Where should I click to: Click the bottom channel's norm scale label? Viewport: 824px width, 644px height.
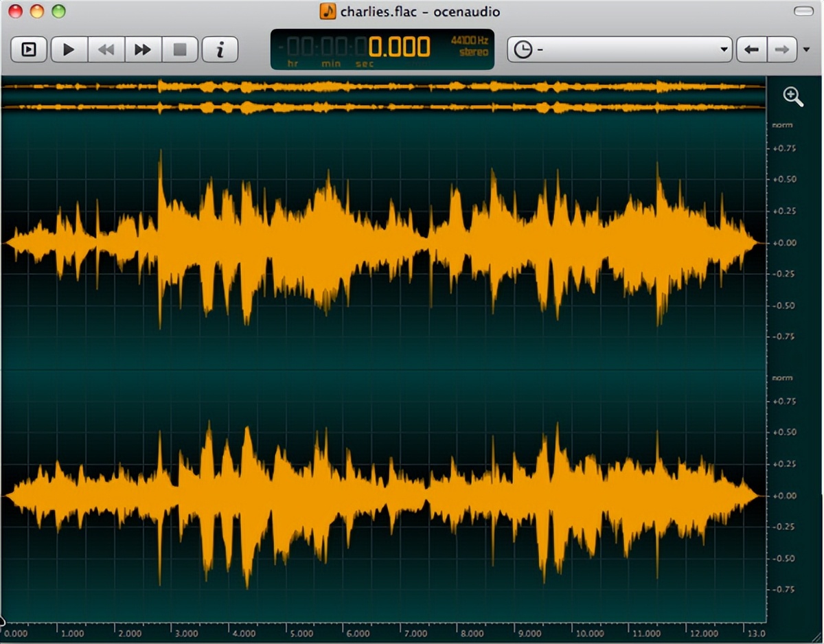pyautogui.click(x=782, y=378)
